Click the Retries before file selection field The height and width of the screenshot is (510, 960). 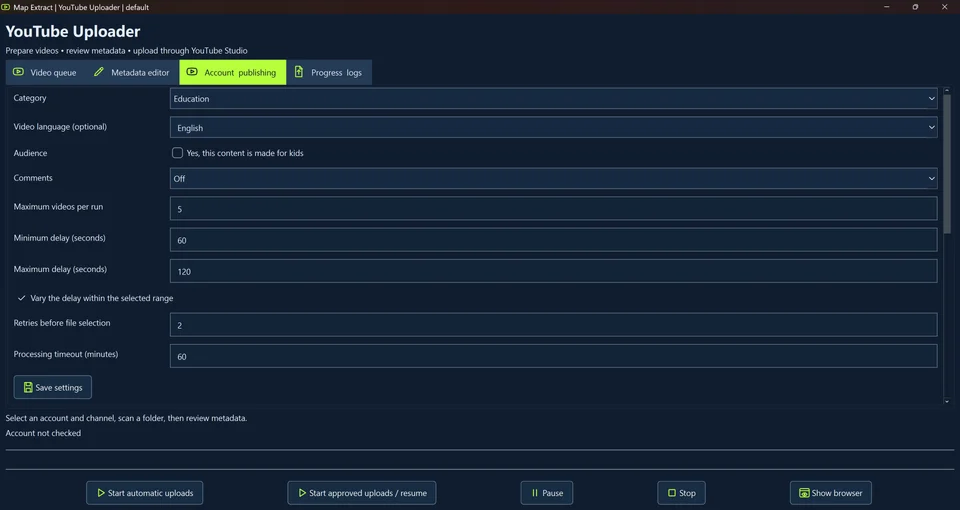coord(553,325)
